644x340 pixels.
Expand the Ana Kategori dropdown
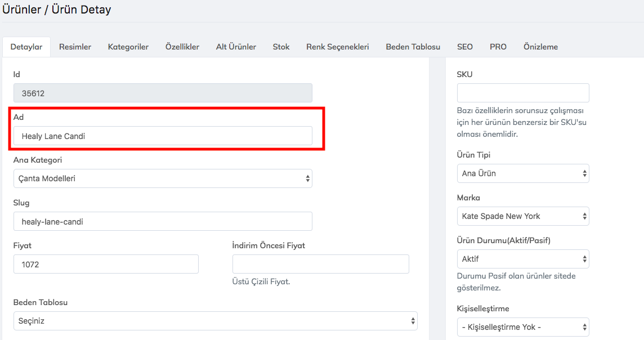[x=162, y=178]
